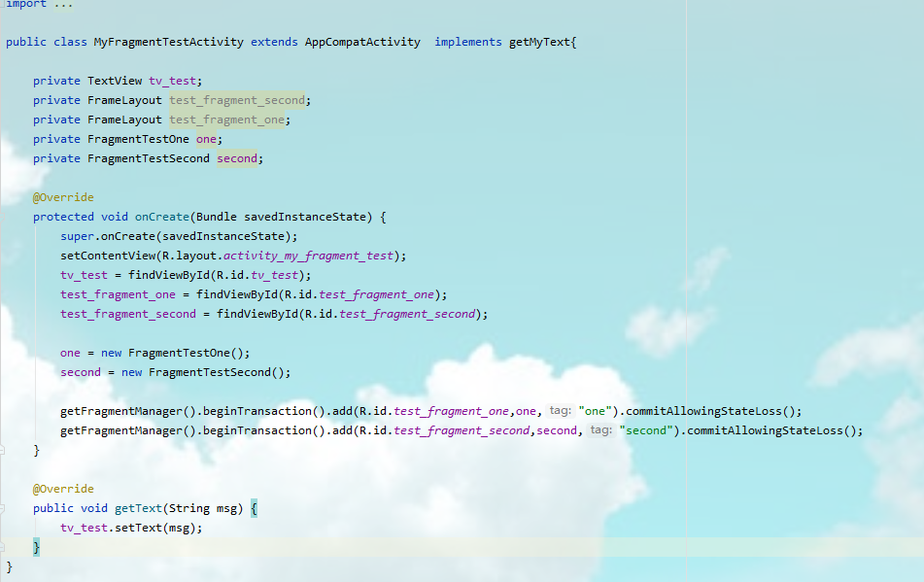
Task: Click italic test_fragment_second inside findViewById call
Action: (x=407, y=314)
